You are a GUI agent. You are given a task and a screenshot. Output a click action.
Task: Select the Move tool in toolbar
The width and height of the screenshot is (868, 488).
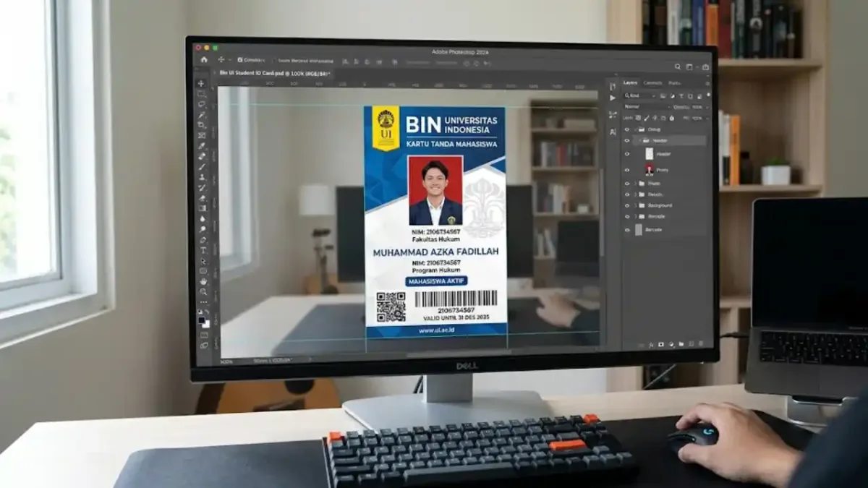point(201,83)
